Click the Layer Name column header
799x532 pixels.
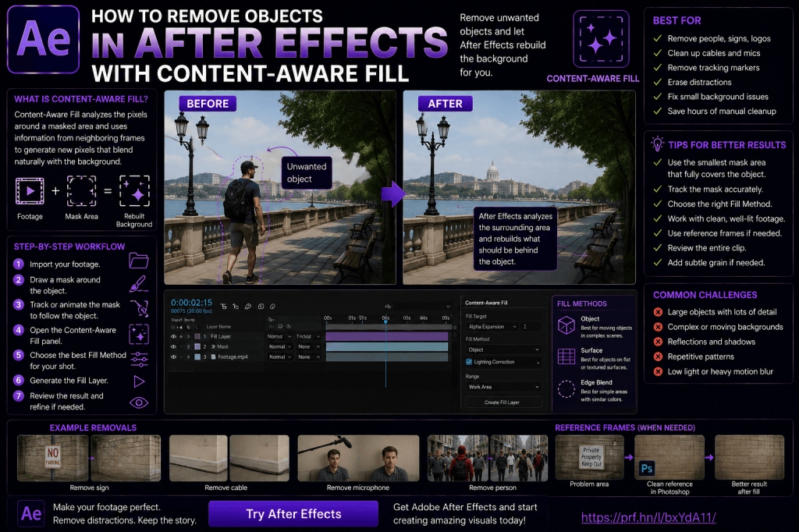click(218, 327)
